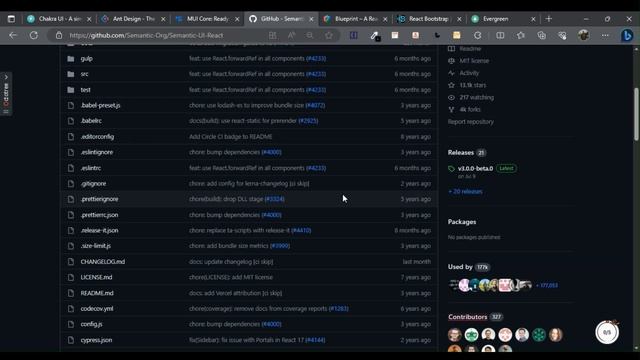640x360 pixels.
Task: Open the .babelrc file
Action: click(91, 121)
